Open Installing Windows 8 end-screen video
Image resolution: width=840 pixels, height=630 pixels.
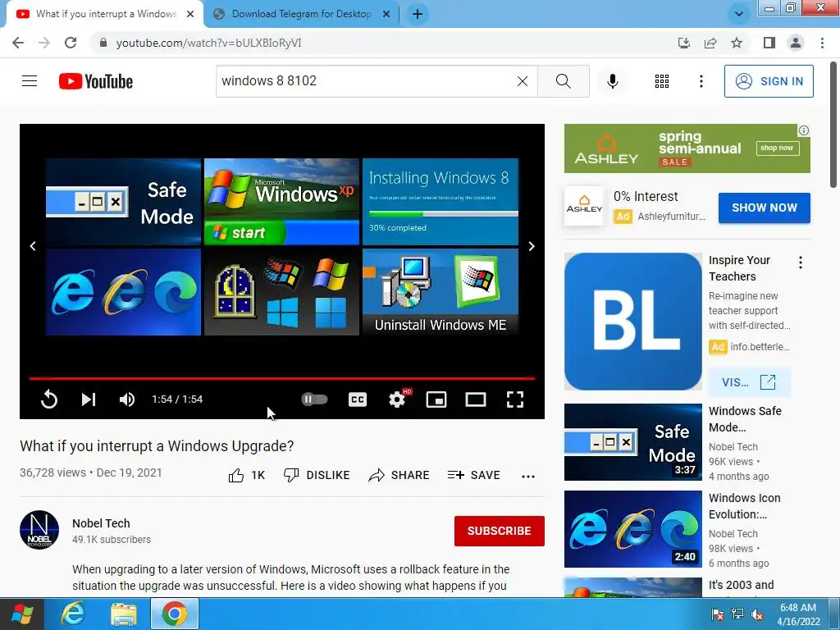click(x=441, y=202)
